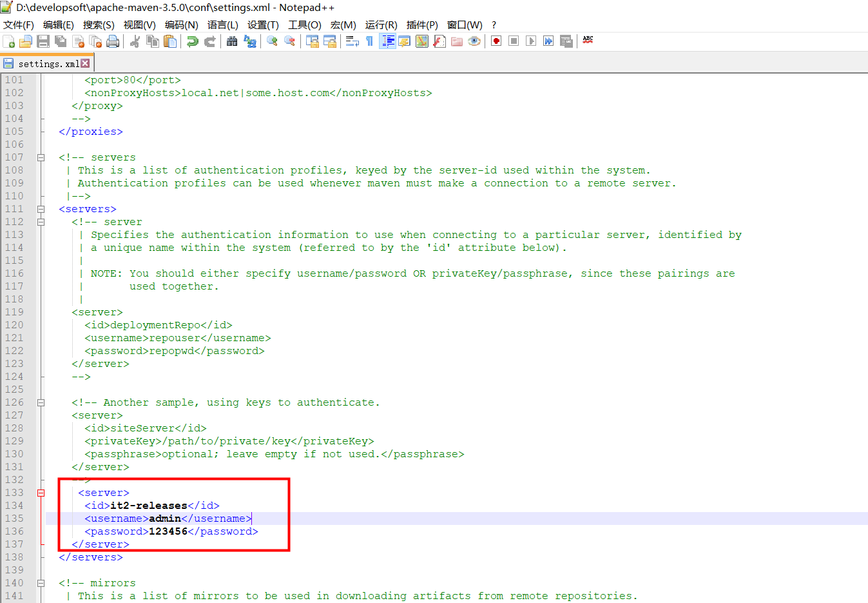Open the 运行(R) menu
Screen dimensions: 868x603
coord(381,25)
